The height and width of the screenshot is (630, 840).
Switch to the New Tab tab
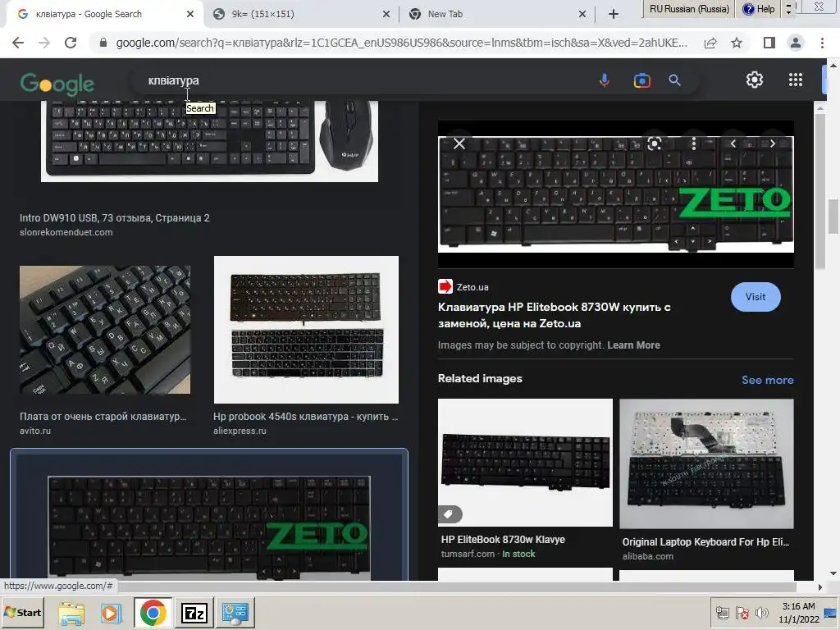[x=495, y=14]
